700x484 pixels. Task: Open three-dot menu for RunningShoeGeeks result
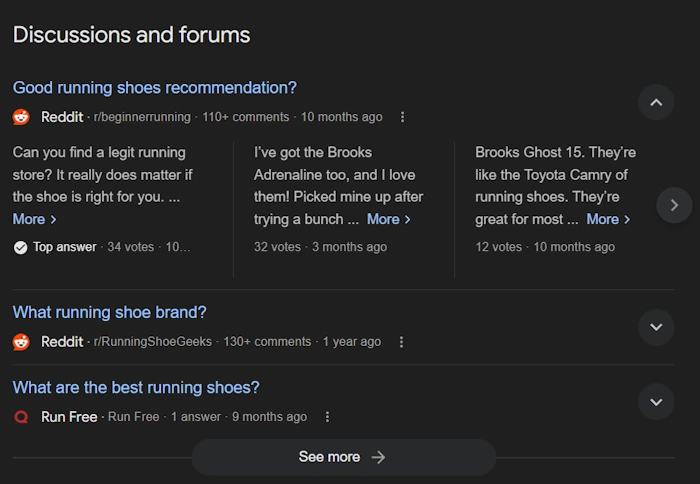coord(401,342)
